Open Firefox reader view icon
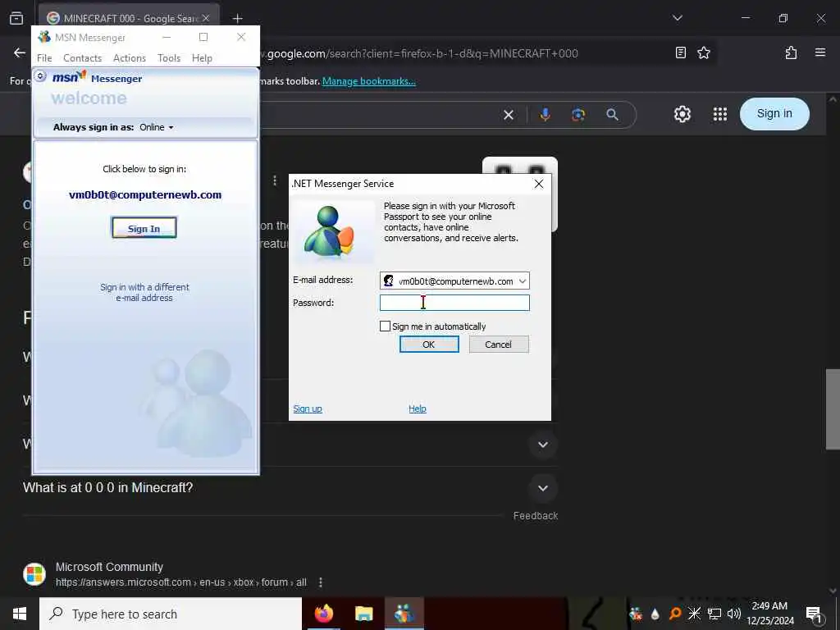The image size is (840, 630). coord(680,52)
